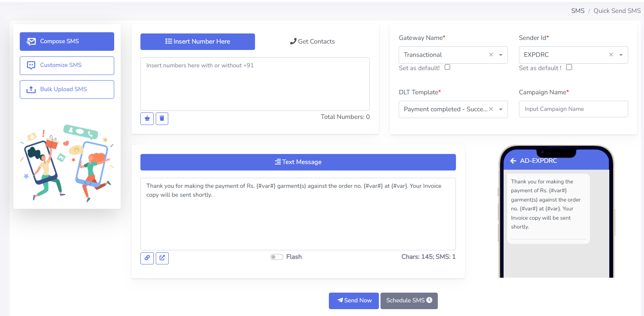Expand the Sender Id dropdown

621,55
